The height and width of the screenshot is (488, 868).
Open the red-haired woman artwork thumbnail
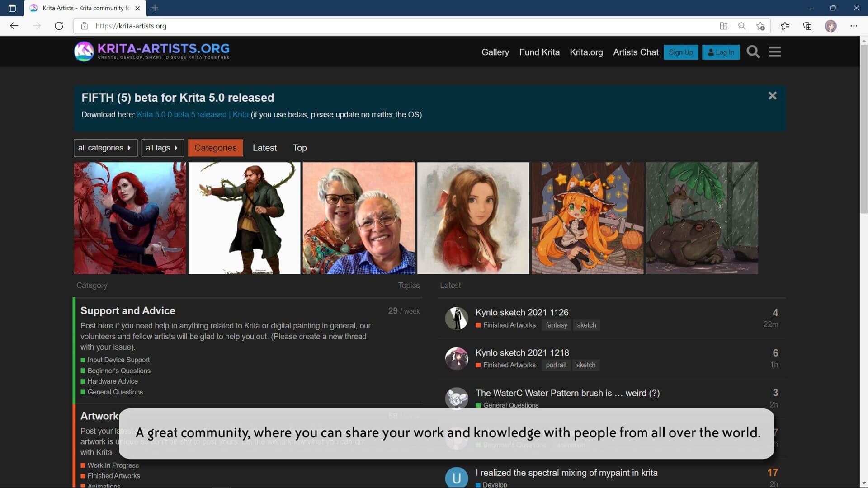coord(130,218)
